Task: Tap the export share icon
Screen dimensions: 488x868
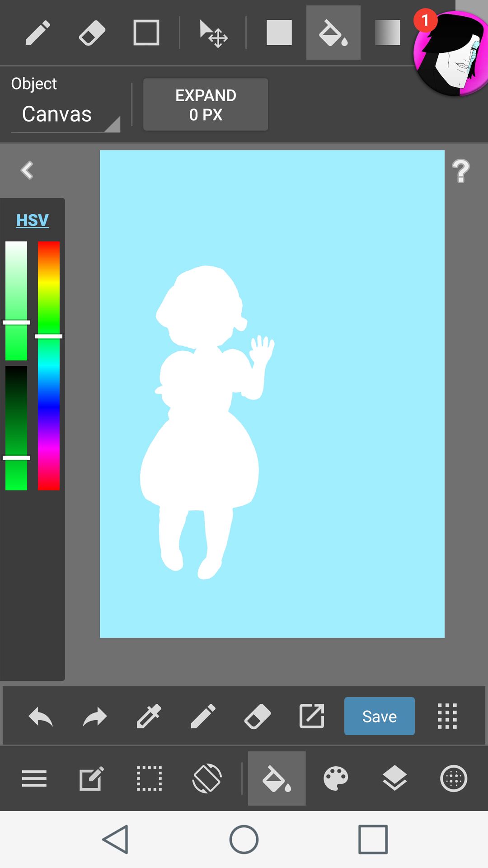Action: [312, 717]
